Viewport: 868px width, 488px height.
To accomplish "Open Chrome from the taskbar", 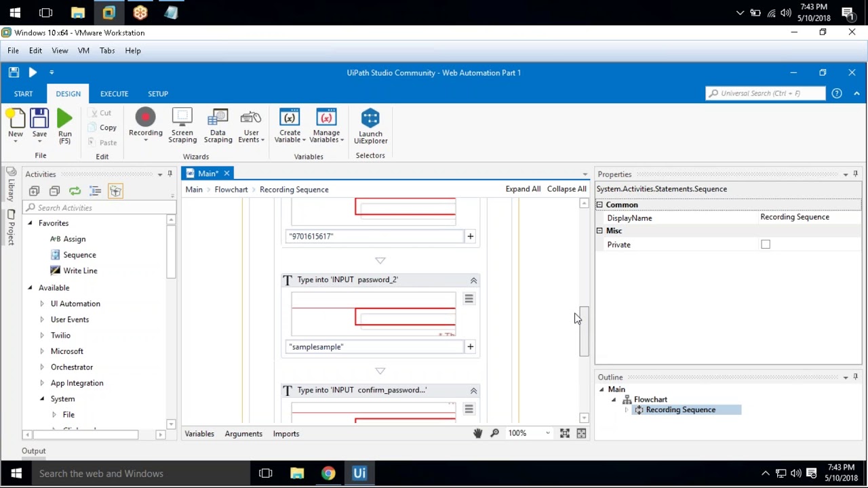I will tap(328, 473).
